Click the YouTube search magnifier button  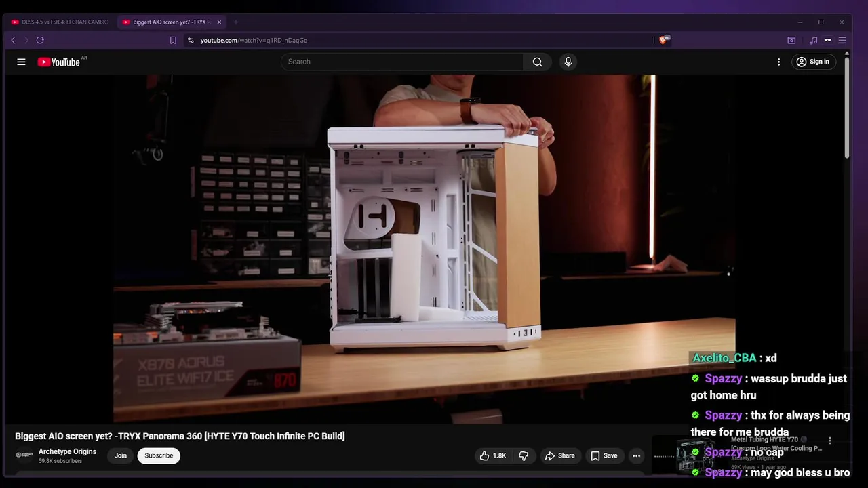point(537,62)
